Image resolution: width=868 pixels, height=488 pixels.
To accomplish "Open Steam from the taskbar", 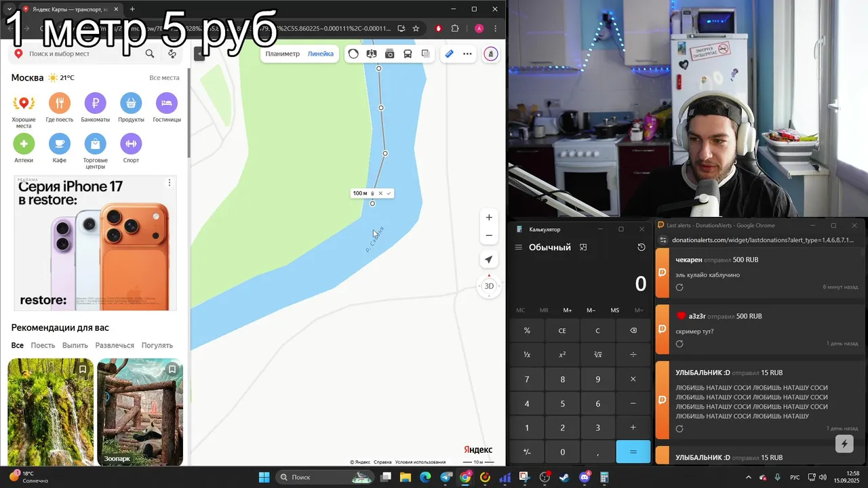I will pyautogui.click(x=564, y=477).
